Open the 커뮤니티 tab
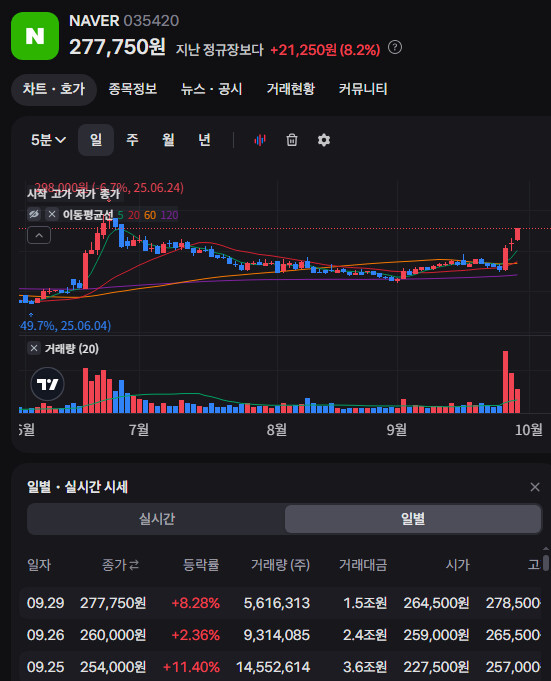 (x=363, y=89)
